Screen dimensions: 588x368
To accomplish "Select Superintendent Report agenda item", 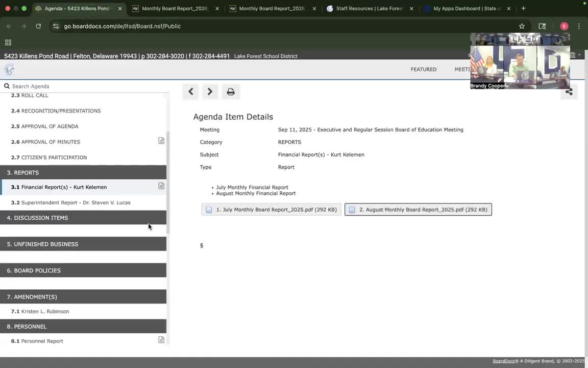I will click(76, 203).
